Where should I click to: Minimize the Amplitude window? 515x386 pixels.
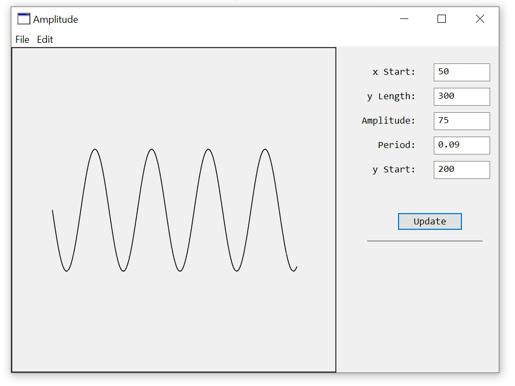tap(404, 19)
